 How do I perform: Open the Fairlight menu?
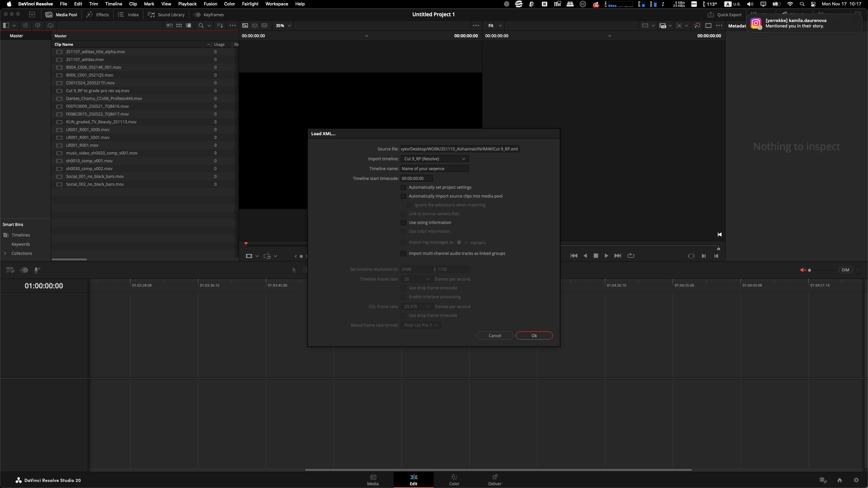pos(250,4)
